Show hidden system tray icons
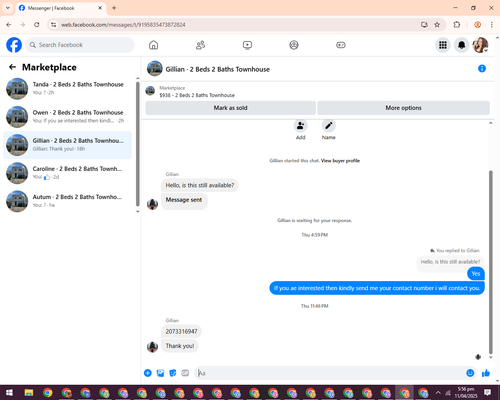The image size is (500, 400). click(x=438, y=393)
